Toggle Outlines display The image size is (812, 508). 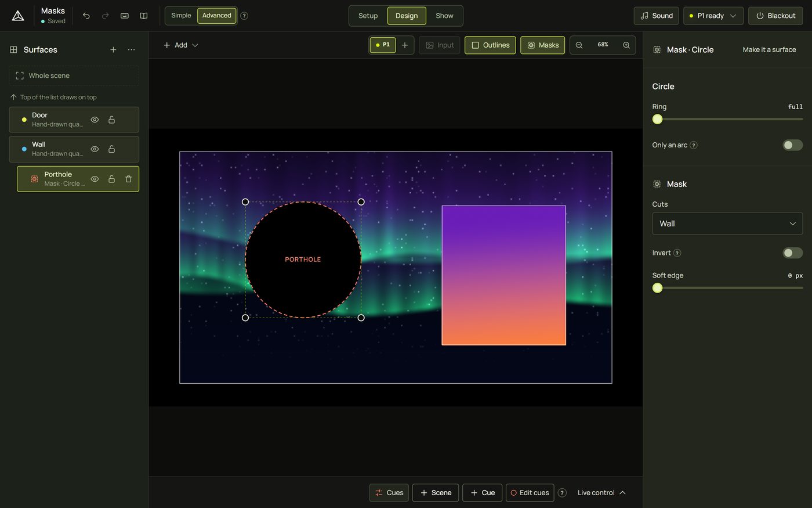(490, 45)
